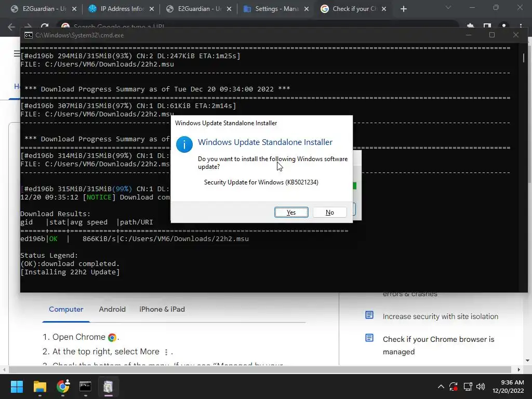Click page horizontal scrollbar

(x=260, y=369)
